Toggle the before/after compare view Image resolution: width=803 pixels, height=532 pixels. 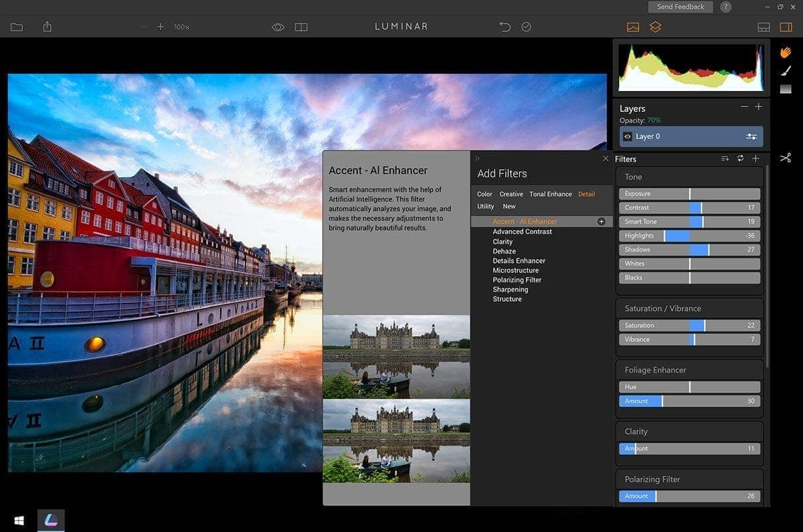point(301,27)
